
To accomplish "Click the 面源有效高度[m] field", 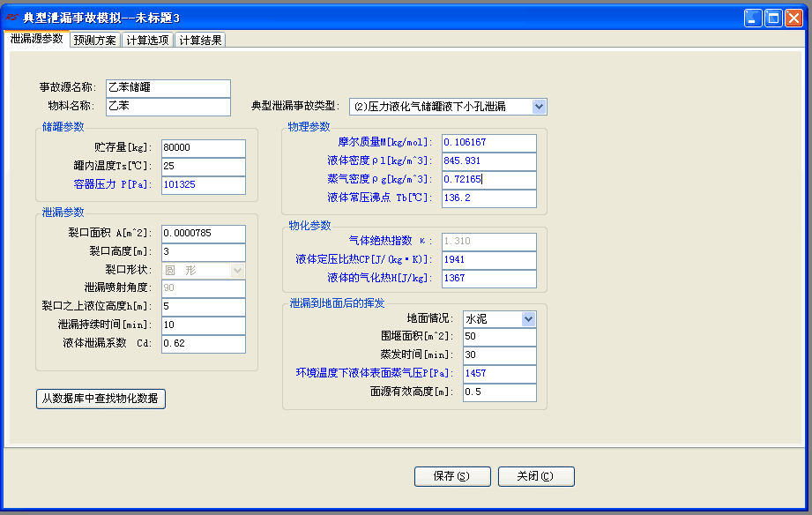I will [x=499, y=392].
